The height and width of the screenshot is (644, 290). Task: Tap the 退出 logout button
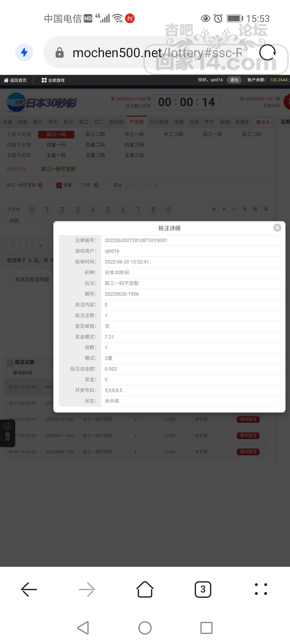pos(234,80)
